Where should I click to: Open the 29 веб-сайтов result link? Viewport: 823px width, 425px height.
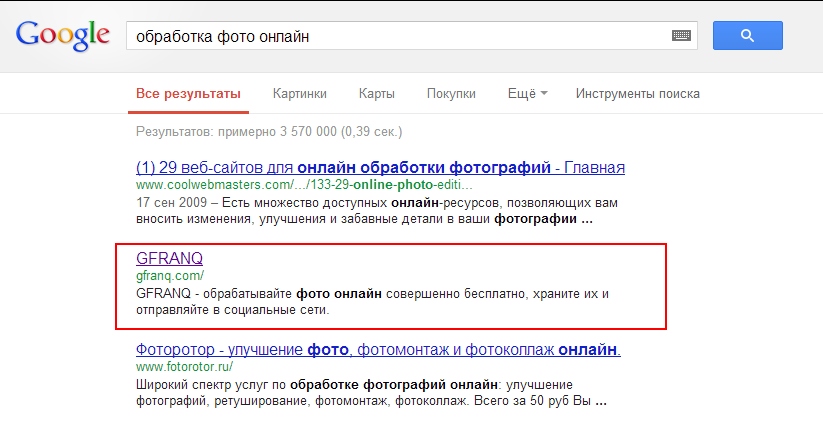point(380,167)
